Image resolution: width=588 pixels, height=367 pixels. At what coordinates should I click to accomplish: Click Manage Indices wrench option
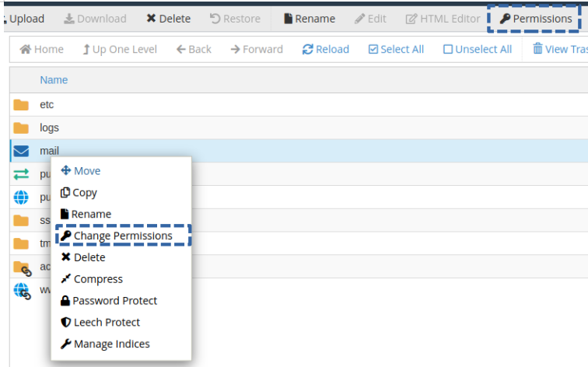pos(105,344)
